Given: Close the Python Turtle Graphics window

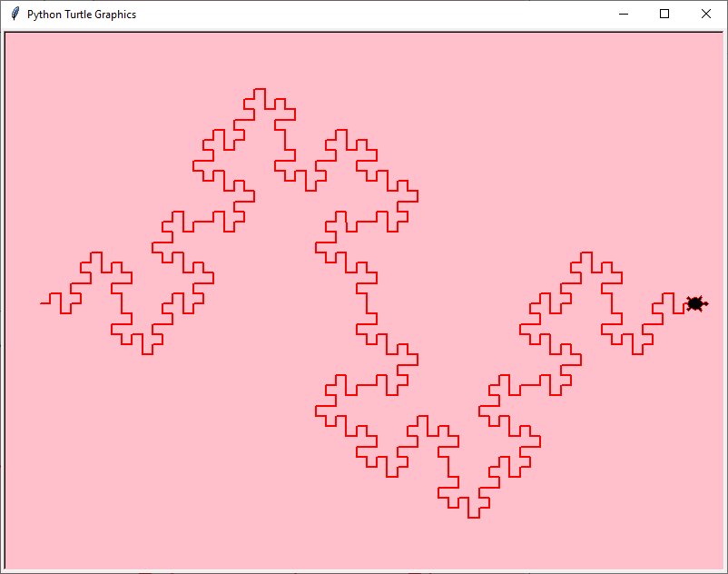Looking at the screenshot, I should click(x=705, y=14).
